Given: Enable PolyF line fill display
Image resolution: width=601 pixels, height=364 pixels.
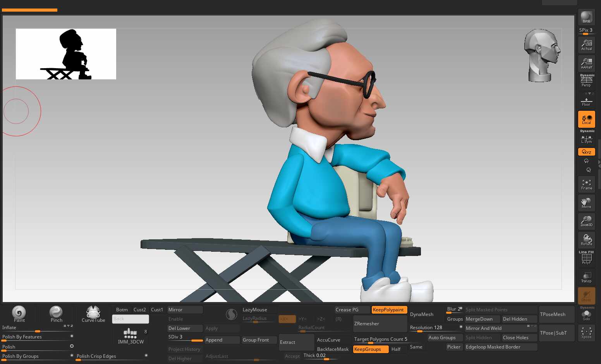Looking at the screenshot, I should pos(586,258).
